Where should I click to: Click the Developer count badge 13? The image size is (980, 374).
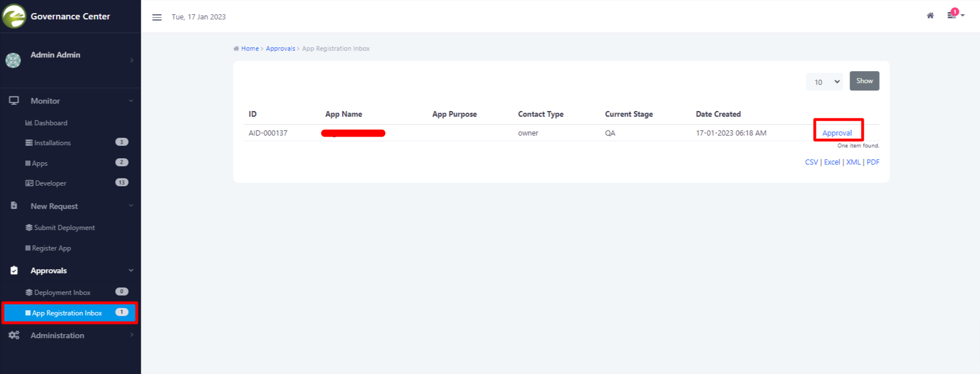[x=121, y=182]
